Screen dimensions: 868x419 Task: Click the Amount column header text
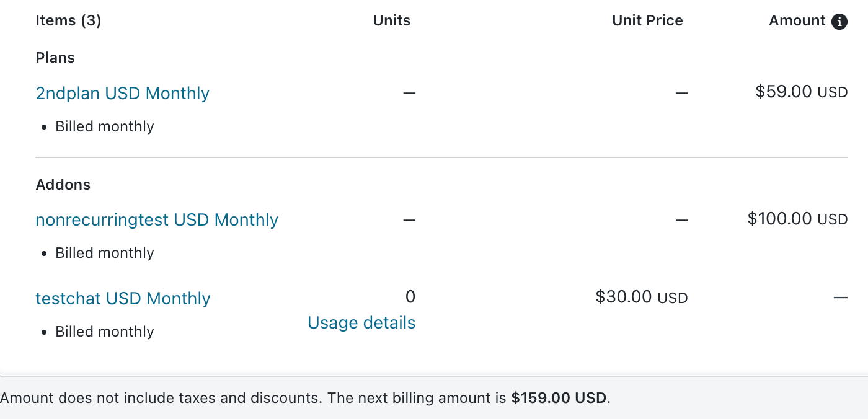[x=797, y=21]
